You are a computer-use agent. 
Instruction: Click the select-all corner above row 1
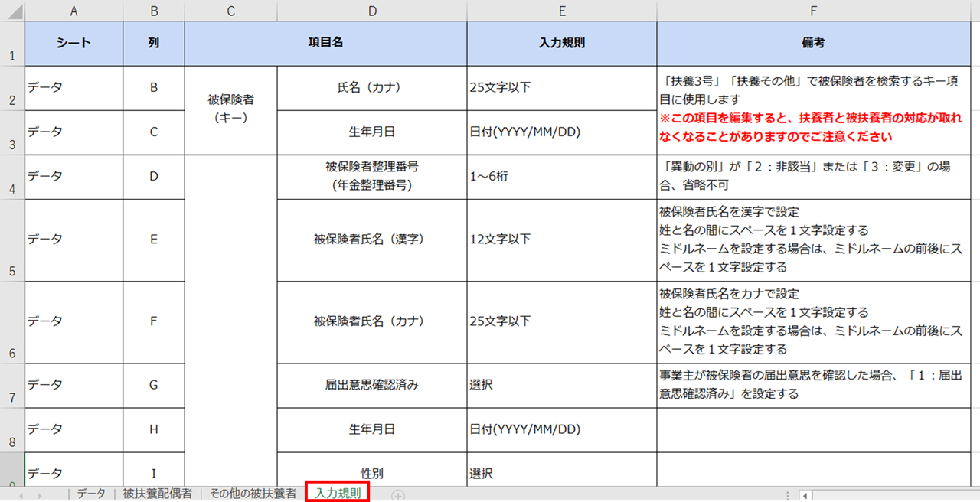tap(12, 11)
